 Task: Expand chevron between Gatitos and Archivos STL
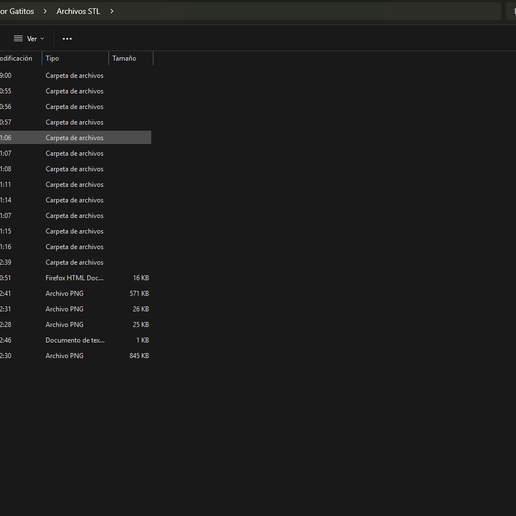tap(45, 11)
